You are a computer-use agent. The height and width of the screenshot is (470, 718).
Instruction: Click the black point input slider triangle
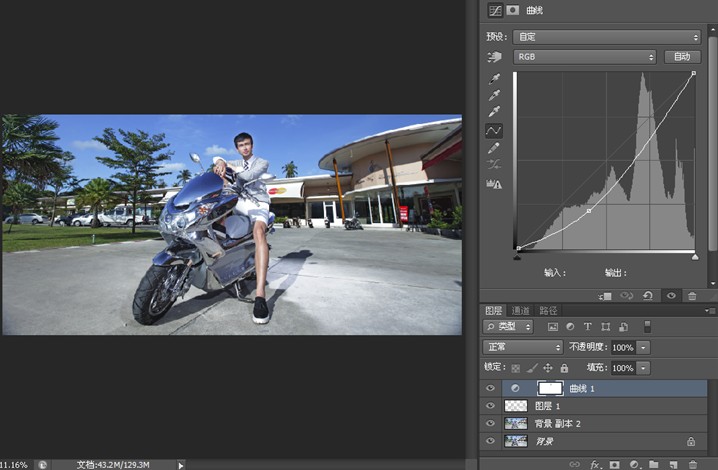point(517,257)
